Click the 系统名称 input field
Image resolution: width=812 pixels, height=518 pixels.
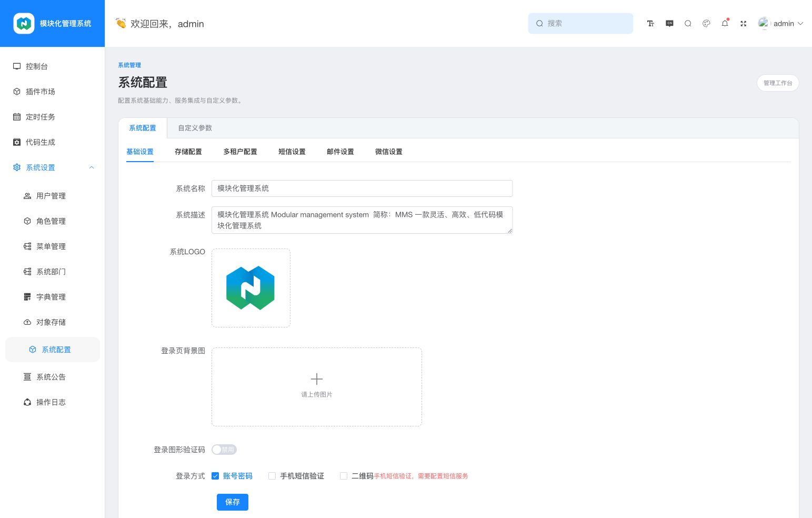(x=362, y=188)
